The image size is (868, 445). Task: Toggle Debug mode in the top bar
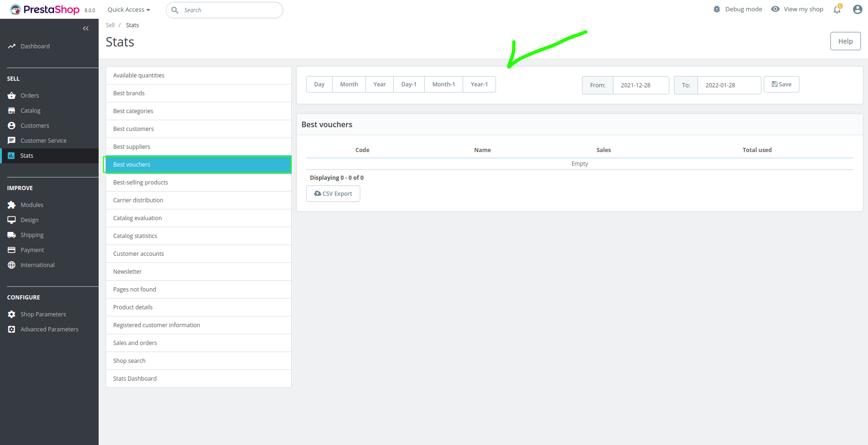coord(737,8)
